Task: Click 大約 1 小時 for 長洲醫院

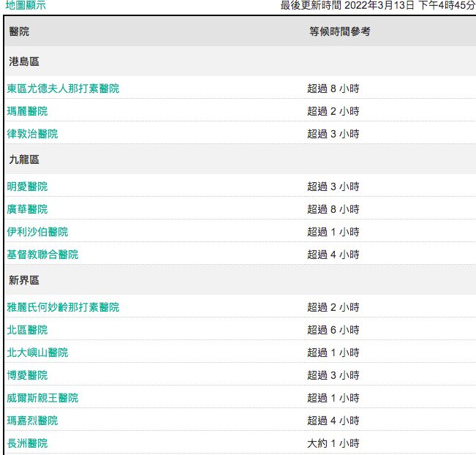Action: pyautogui.click(x=333, y=443)
